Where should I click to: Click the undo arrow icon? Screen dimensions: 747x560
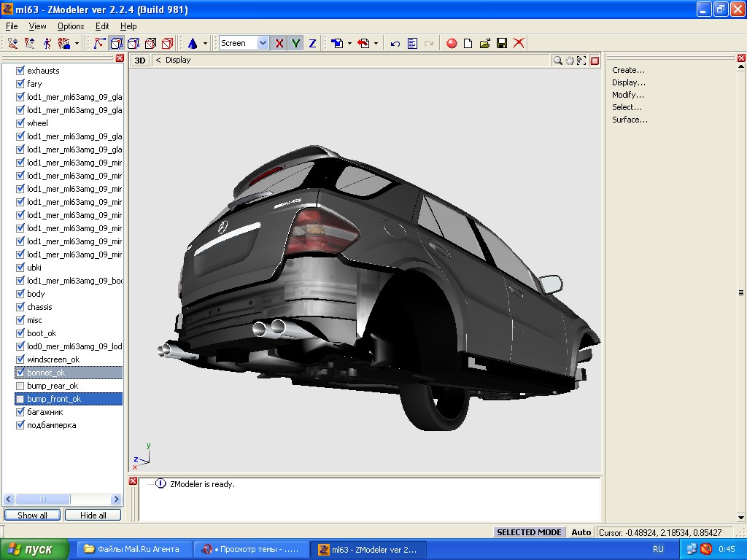coord(395,43)
